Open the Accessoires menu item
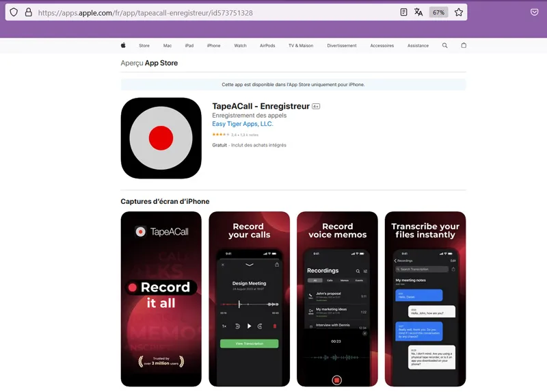Image resolution: width=547 pixels, height=392 pixels. click(x=382, y=46)
